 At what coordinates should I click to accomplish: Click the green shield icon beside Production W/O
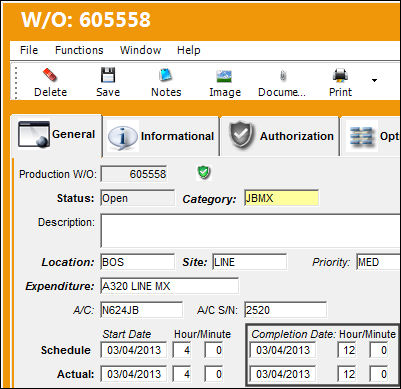(204, 173)
